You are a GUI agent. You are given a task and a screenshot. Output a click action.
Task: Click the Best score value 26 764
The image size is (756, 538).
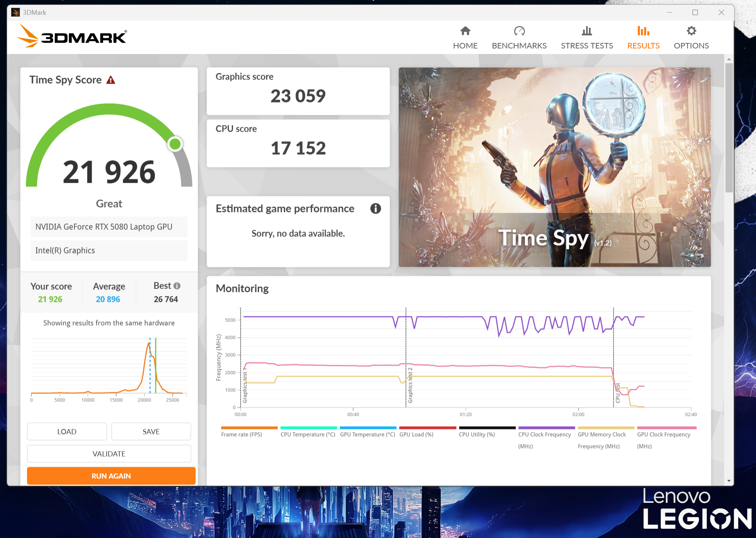[x=166, y=299]
